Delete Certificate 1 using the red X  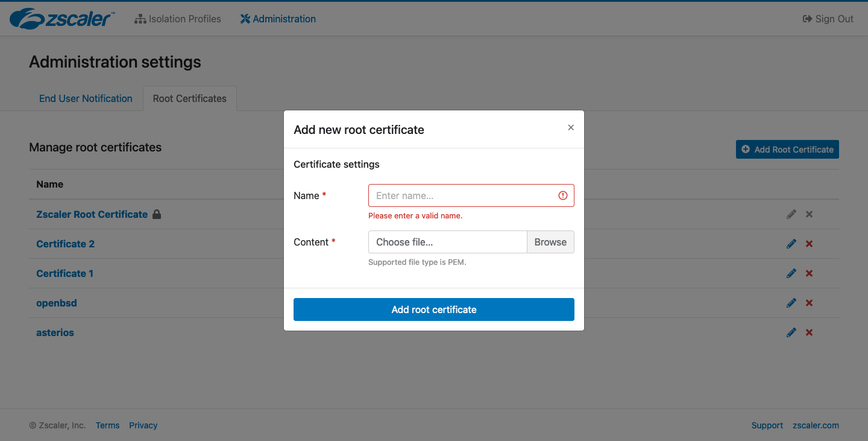[809, 273]
